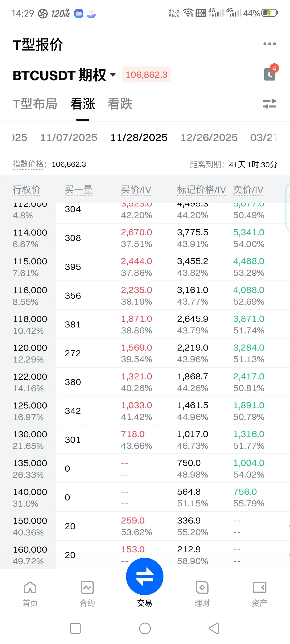Tap ask price 756.0
The height and width of the screenshot is (644, 290).
(245, 492)
